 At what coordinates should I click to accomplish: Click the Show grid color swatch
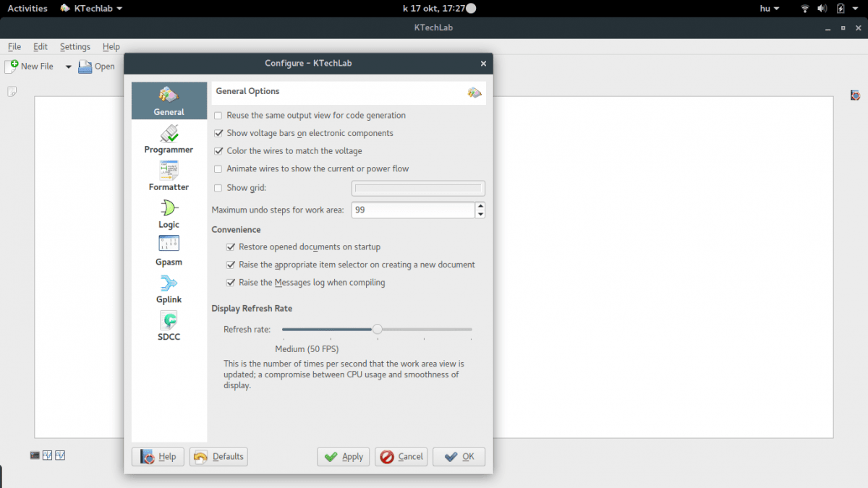pyautogui.click(x=418, y=189)
